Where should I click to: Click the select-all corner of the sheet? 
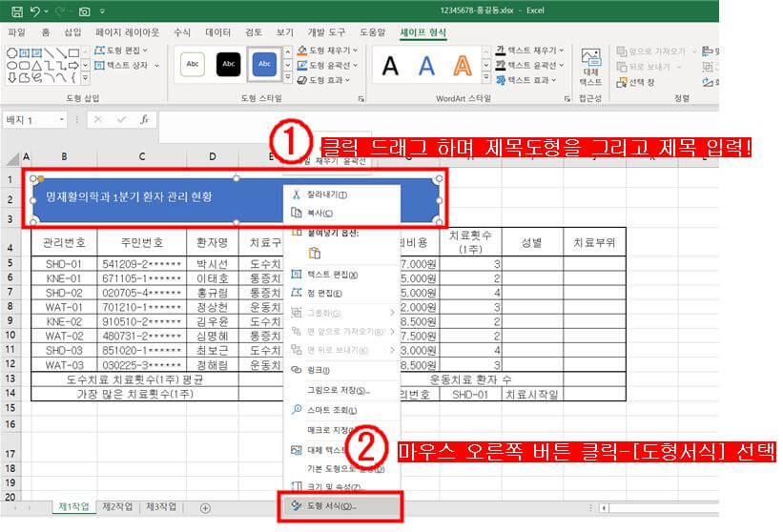(x=13, y=158)
